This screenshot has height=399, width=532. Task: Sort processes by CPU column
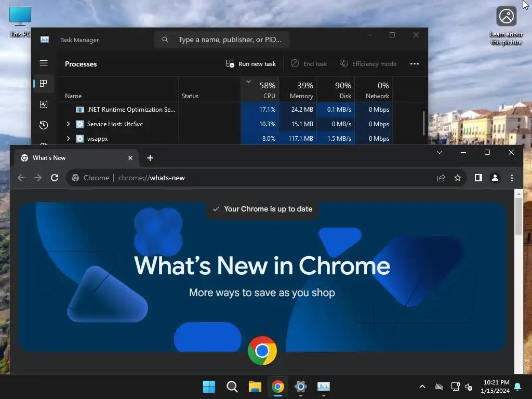point(260,89)
